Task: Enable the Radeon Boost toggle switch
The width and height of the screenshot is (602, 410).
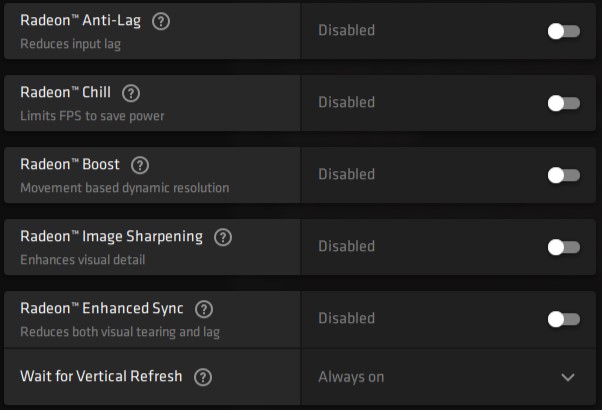Action: [x=564, y=175]
